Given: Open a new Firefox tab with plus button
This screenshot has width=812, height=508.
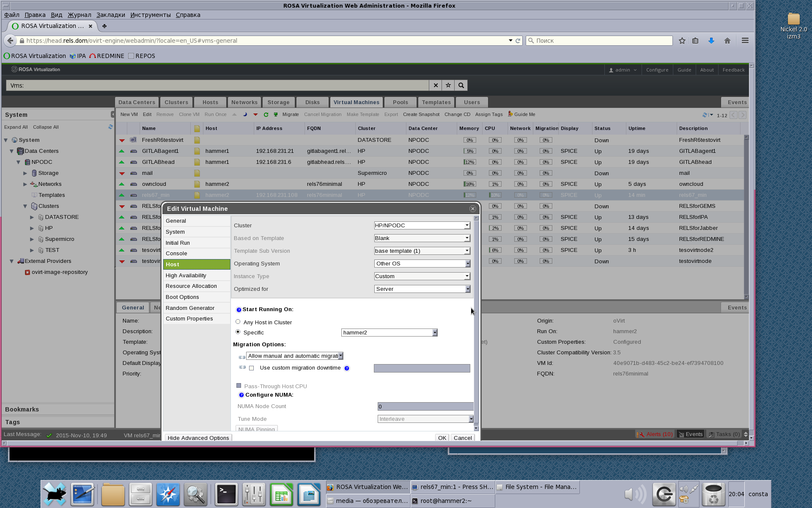Looking at the screenshot, I should [x=104, y=26].
